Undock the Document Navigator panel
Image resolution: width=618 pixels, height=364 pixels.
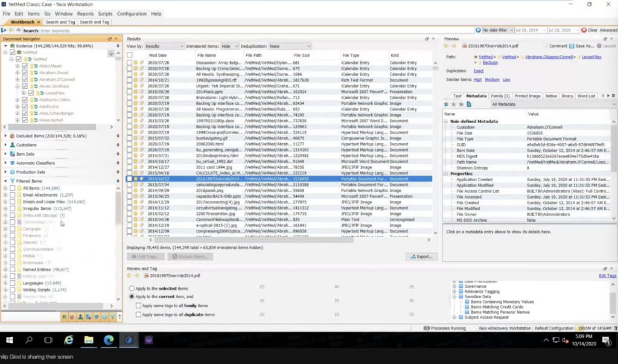[x=110, y=39]
